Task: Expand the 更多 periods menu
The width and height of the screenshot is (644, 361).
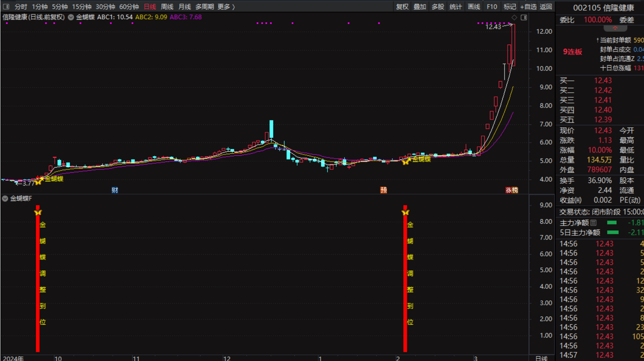Action: click(x=226, y=7)
